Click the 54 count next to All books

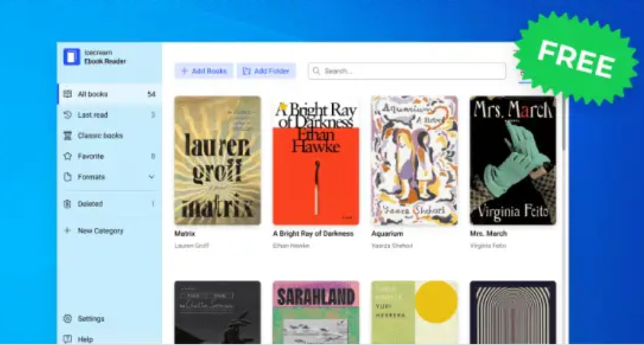pyautogui.click(x=151, y=94)
